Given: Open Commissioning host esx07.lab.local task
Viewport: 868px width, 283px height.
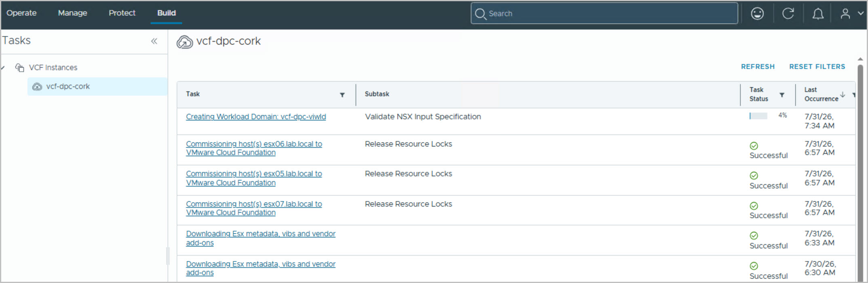Looking at the screenshot, I should pyautogui.click(x=254, y=208).
